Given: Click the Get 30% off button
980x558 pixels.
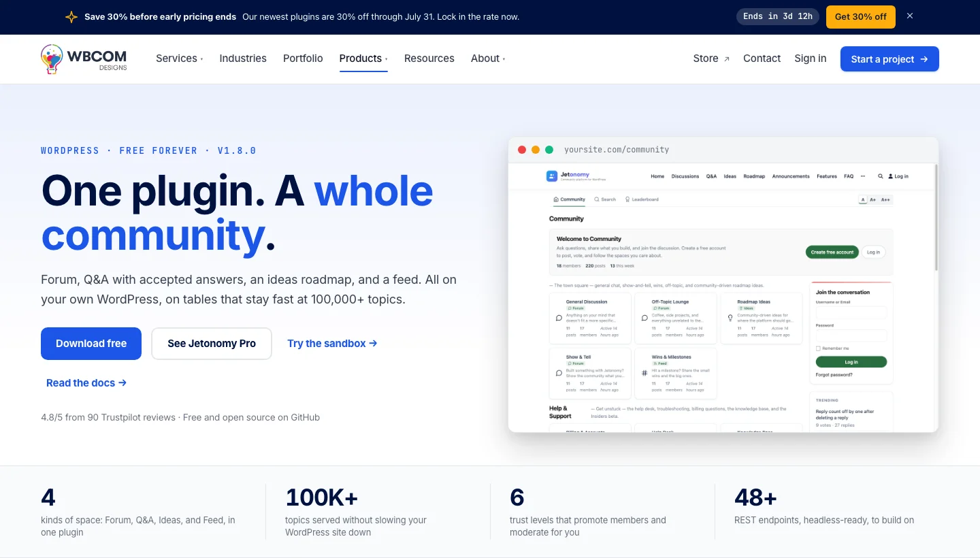Looking at the screenshot, I should 861,17.
